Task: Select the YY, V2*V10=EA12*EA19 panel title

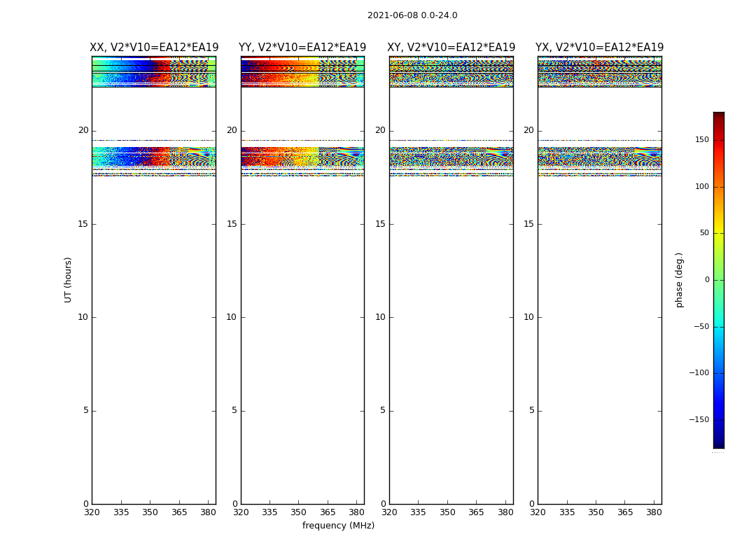Action: coord(302,48)
